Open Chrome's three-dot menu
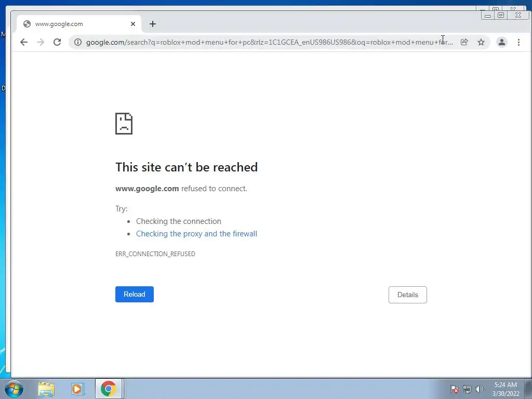The width and height of the screenshot is (532, 399). click(518, 42)
